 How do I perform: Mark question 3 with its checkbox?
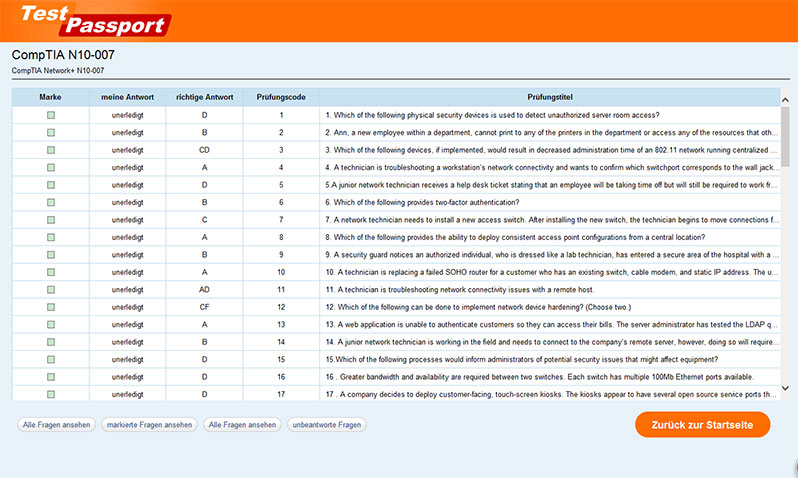pos(51,150)
